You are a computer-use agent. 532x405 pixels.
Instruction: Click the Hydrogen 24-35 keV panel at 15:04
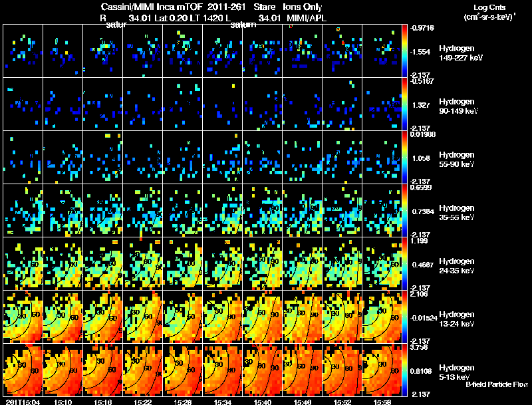23,264
